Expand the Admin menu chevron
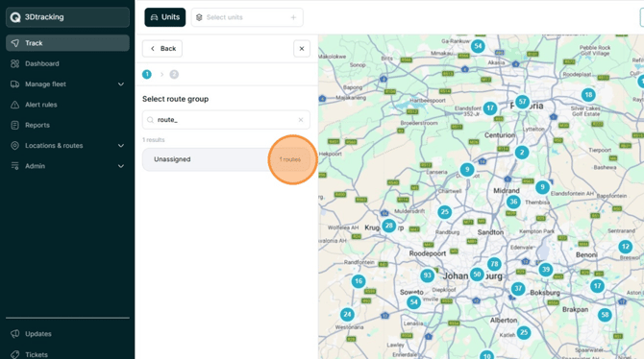This screenshot has height=359, width=644. [x=121, y=166]
